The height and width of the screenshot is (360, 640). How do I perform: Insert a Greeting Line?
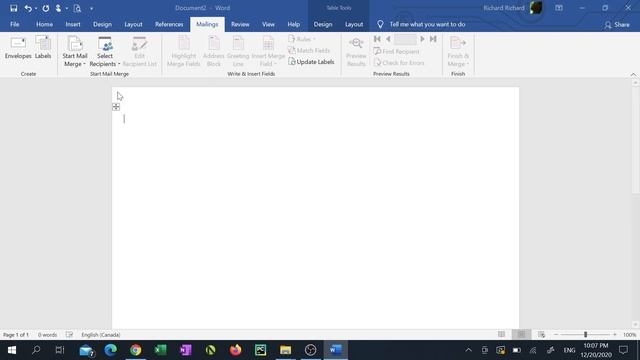point(238,52)
